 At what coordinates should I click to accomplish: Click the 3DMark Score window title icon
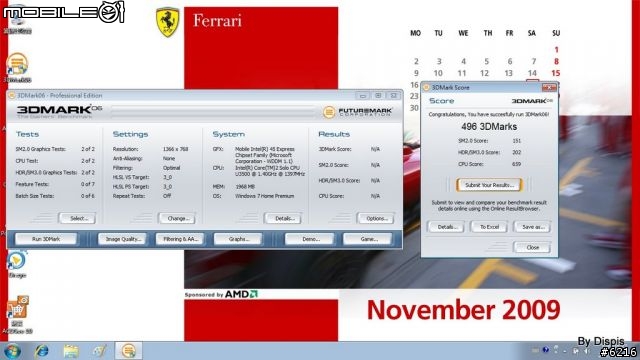coord(427,87)
